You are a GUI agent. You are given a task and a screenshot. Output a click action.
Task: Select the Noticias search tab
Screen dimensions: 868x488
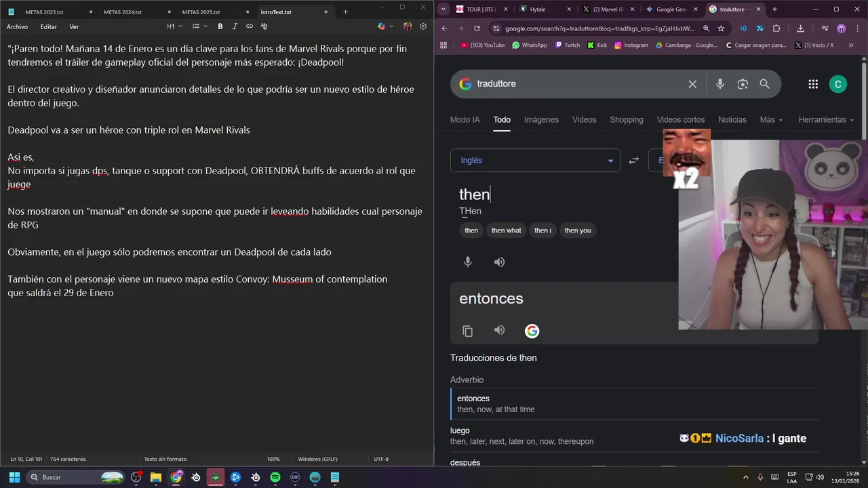[732, 120]
